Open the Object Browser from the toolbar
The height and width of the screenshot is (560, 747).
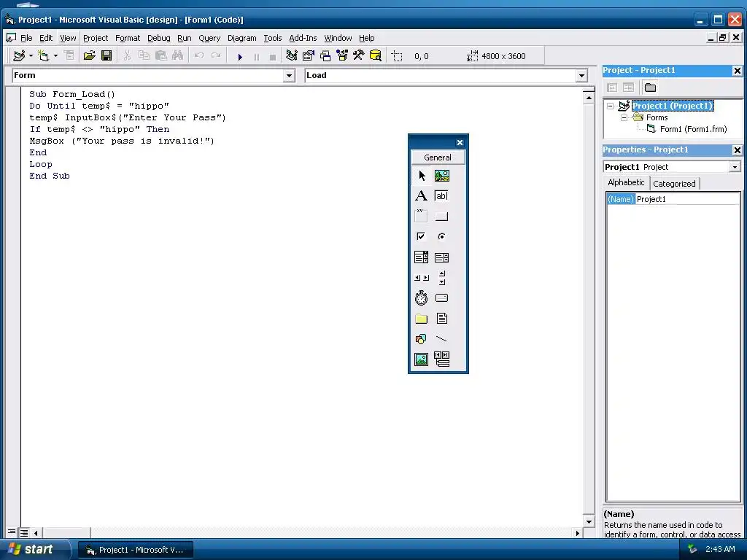pyautogui.click(x=341, y=55)
